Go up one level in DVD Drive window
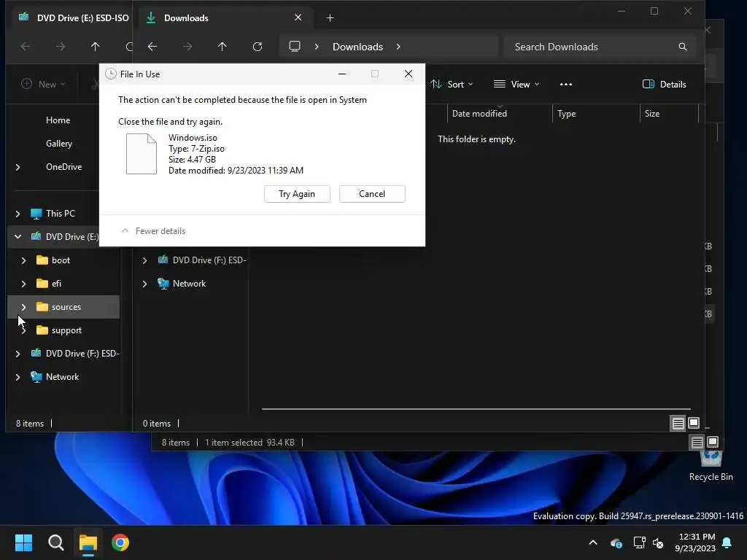The height and width of the screenshot is (560, 747). click(x=96, y=47)
